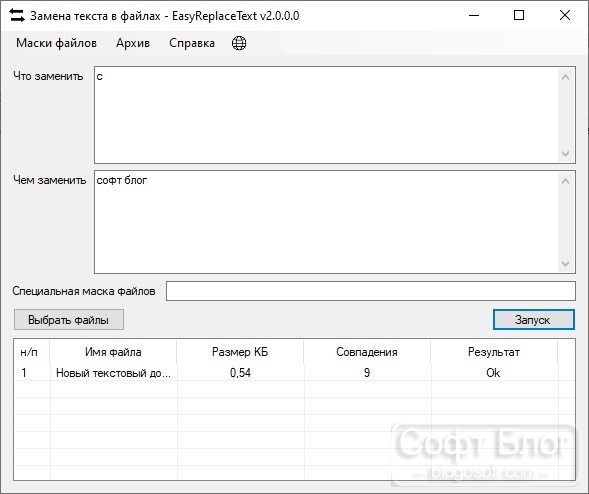This screenshot has width=589, height=494.
Task: Focus the Специальная маска файлов field
Action: click(x=371, y=291)
